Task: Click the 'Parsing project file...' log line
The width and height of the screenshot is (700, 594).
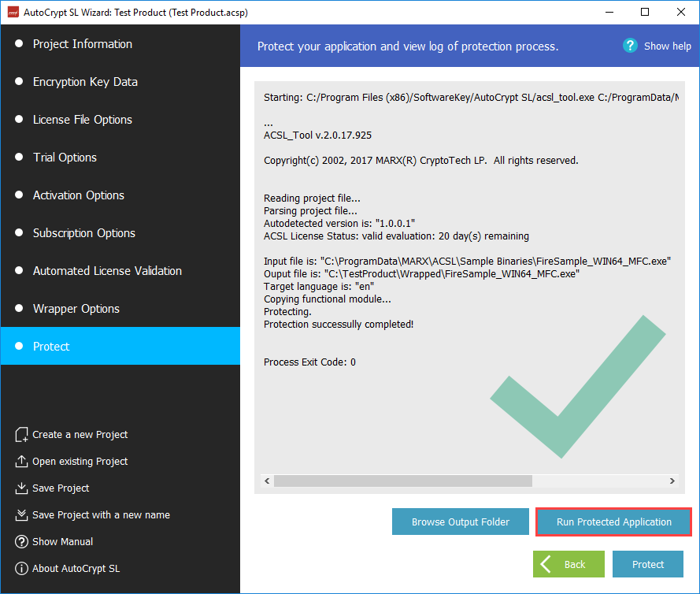Action: click(310, 211)
